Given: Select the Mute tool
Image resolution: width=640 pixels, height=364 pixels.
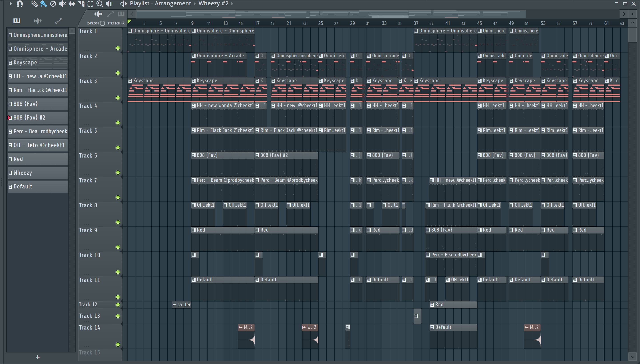Looking at the screenshot, I should 62,4.
